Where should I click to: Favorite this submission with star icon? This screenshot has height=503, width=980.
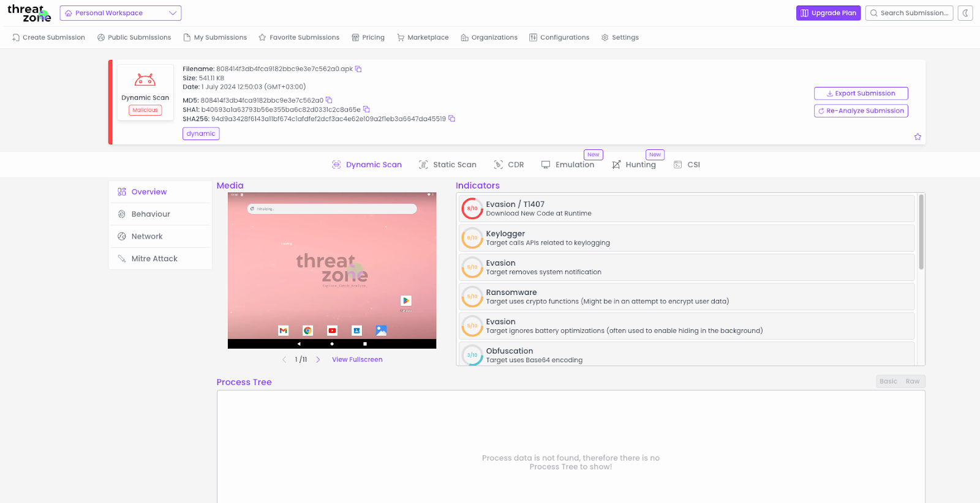(918, 136)
